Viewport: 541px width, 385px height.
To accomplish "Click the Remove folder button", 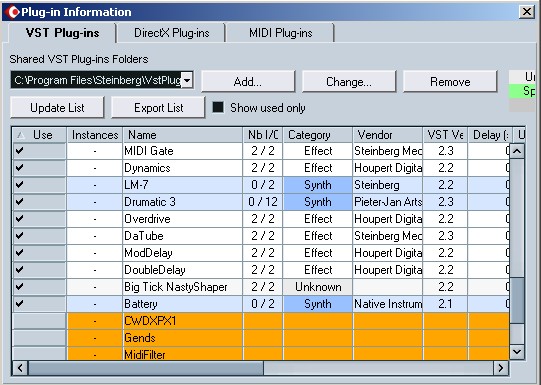I will (450, 82).
